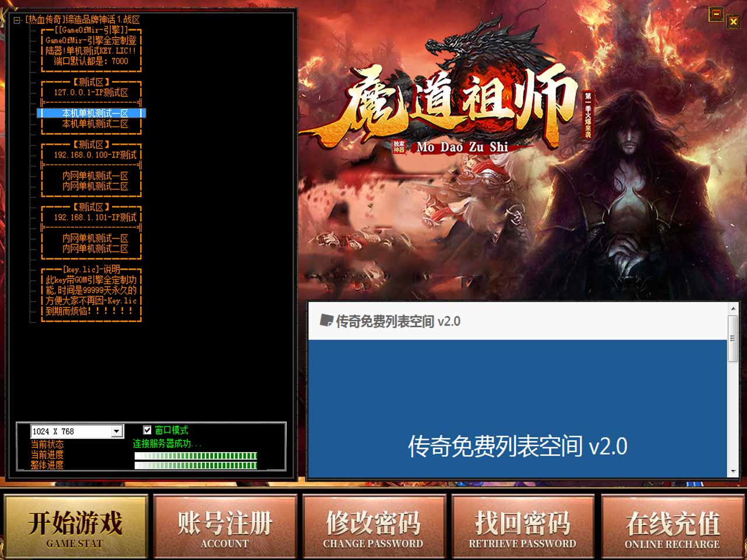Select 内网单机测试二区 under 192.168.0.100
747x560 pixels.
pyautogui.click(x=91, y=186)
